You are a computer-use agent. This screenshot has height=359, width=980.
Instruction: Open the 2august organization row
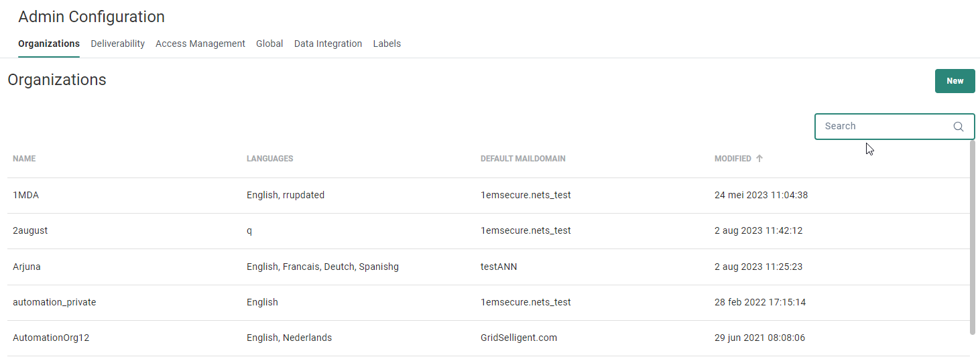pyautogui.click(x=30, y=230)
